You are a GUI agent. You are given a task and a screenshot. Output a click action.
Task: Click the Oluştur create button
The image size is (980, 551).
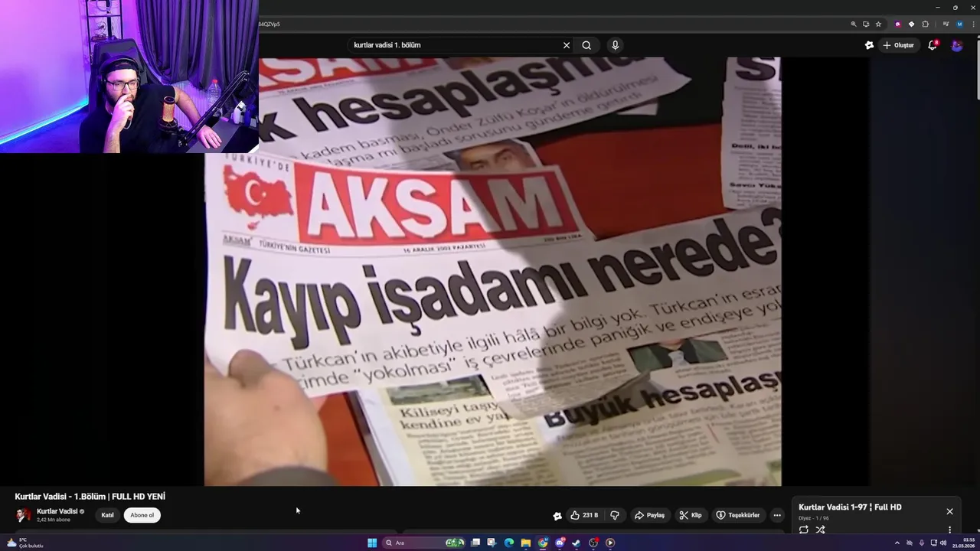click(x=898, y=45)
